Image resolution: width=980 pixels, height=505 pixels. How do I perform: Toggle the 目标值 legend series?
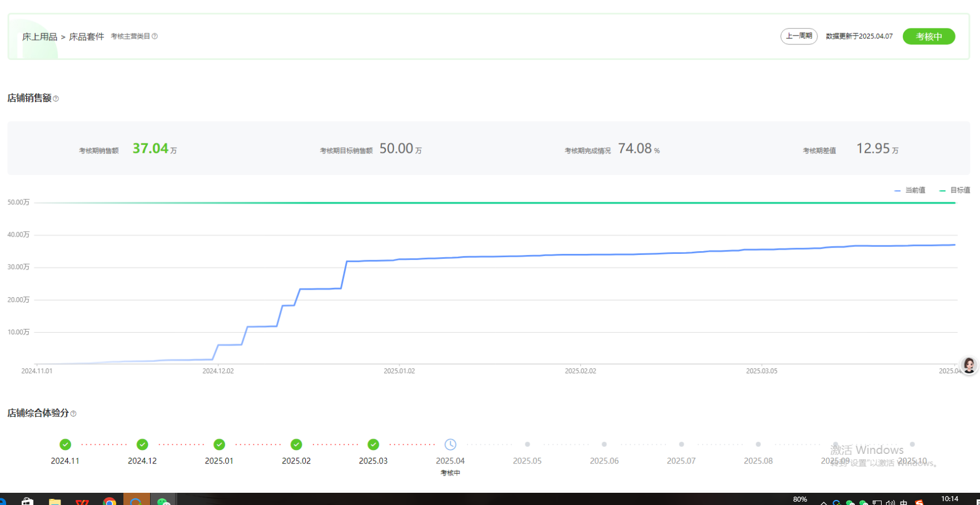tap(955, 191)
